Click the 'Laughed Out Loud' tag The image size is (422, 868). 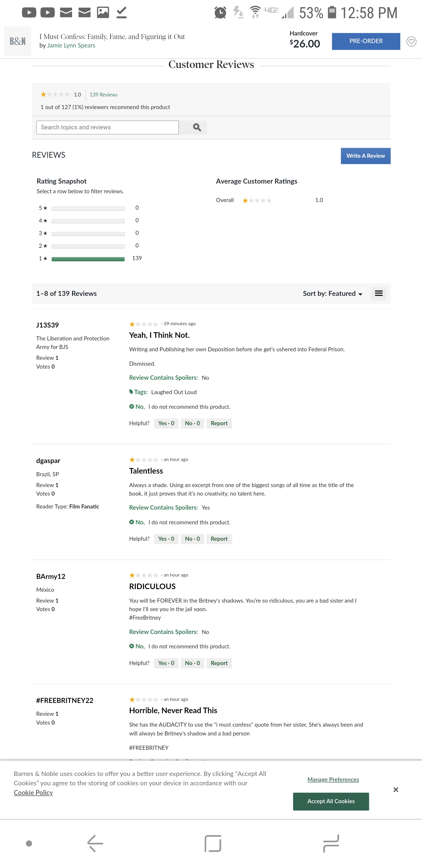click(174, 392)
